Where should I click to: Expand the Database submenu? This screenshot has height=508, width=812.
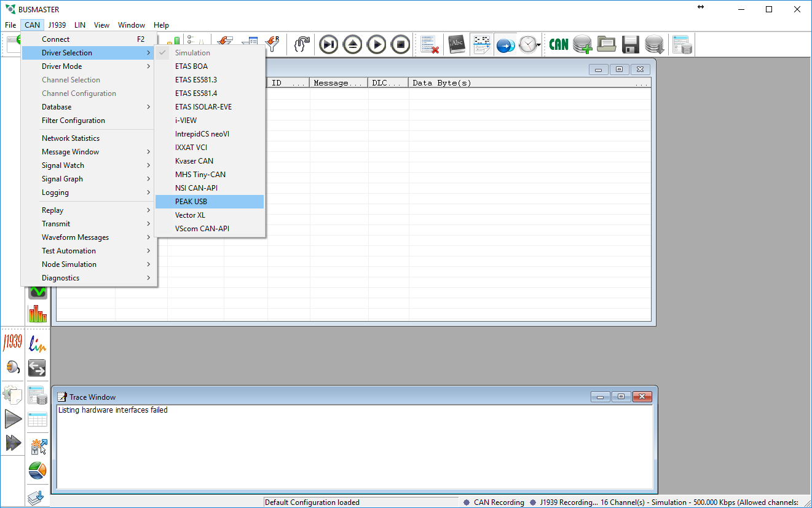[x=89, y=107]
